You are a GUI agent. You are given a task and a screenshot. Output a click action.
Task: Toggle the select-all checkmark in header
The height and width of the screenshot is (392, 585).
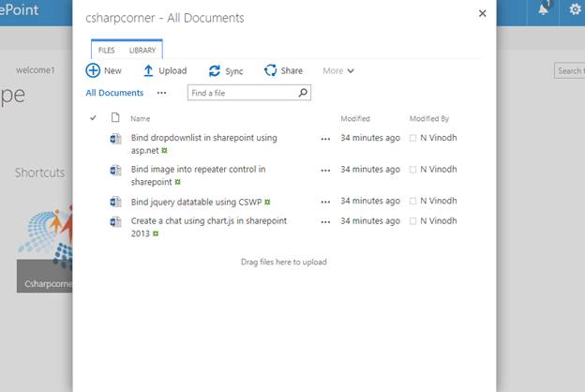[93, 118]
